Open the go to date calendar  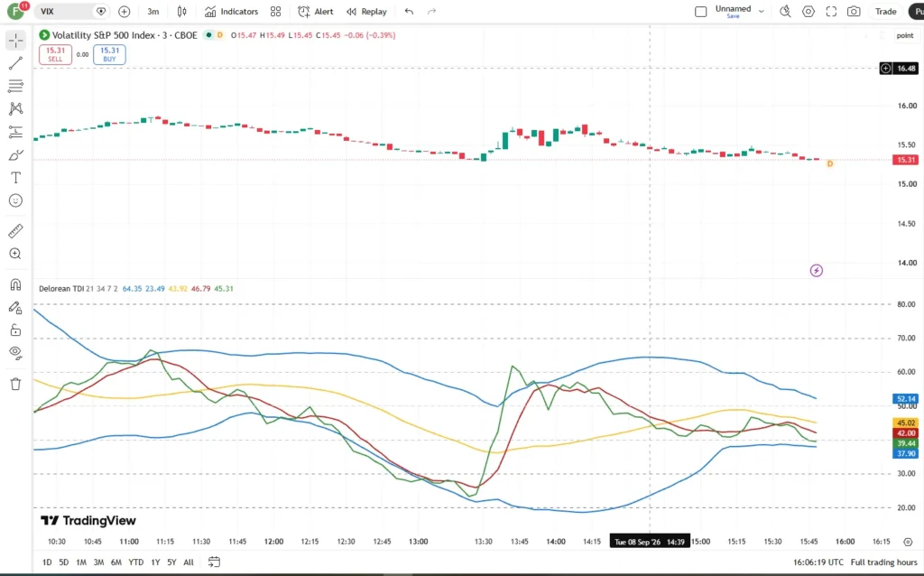click(x=214, y=562)
